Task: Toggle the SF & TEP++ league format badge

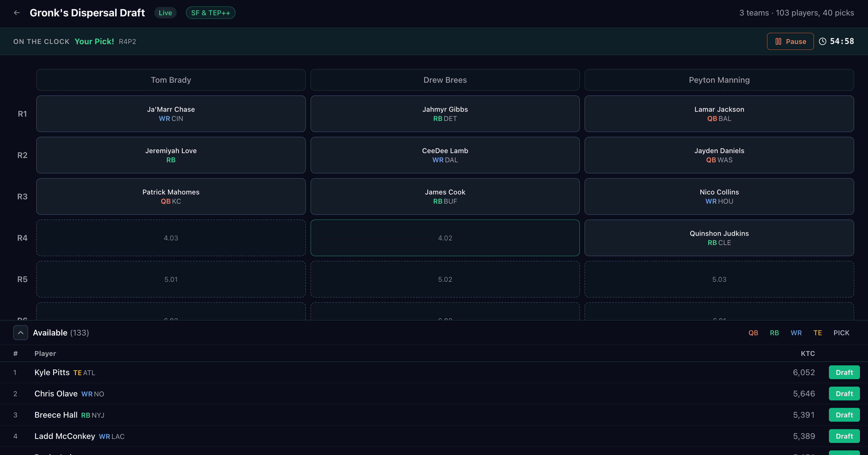Action: tap(210, 12)
